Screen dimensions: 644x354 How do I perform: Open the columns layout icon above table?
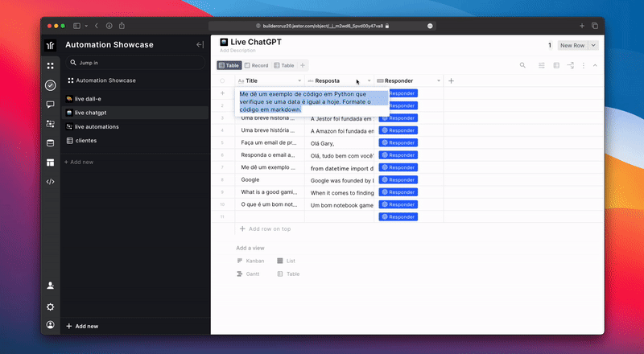pos(556,65)
